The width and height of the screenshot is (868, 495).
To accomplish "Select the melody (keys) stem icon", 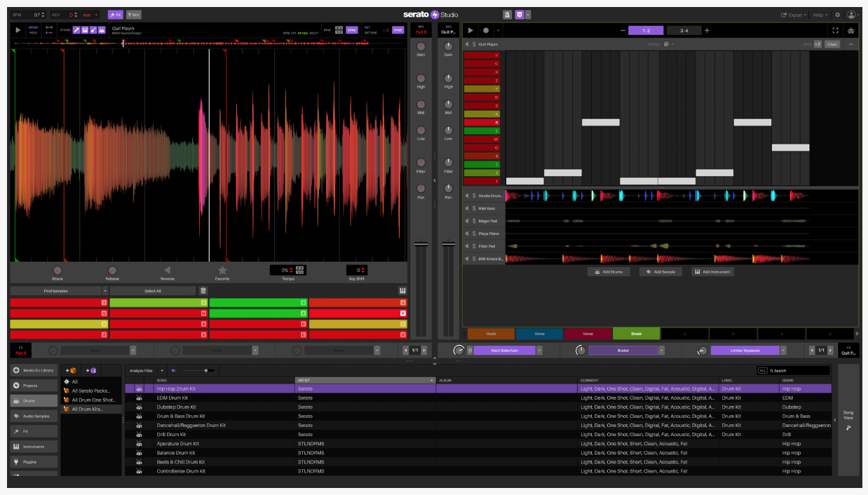I will (x=85, y=30).
